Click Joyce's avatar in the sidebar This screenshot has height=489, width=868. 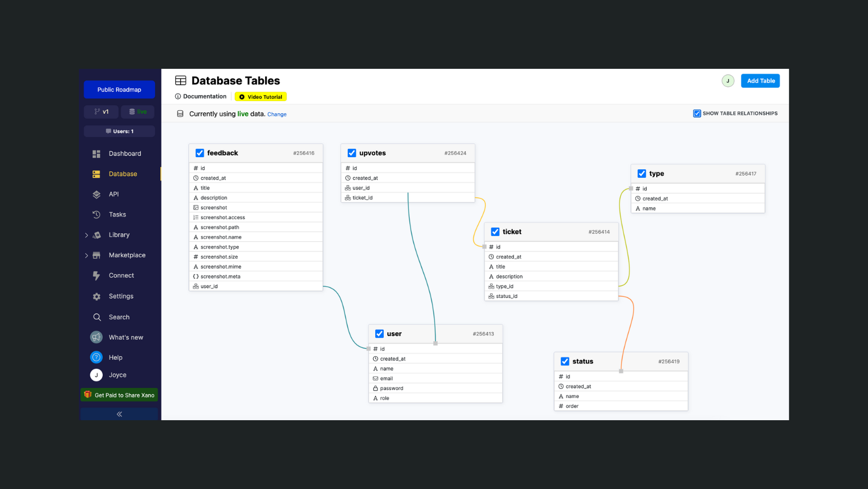96,375
